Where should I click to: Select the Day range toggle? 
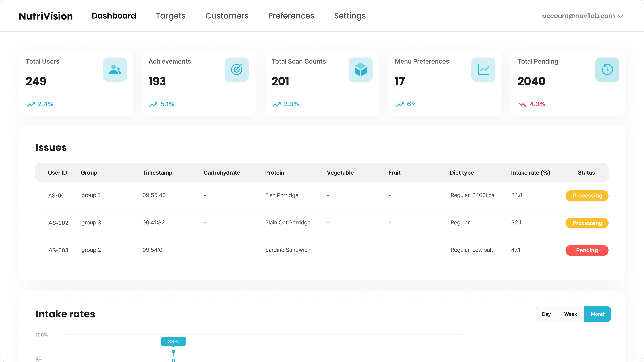pos(546,314)
